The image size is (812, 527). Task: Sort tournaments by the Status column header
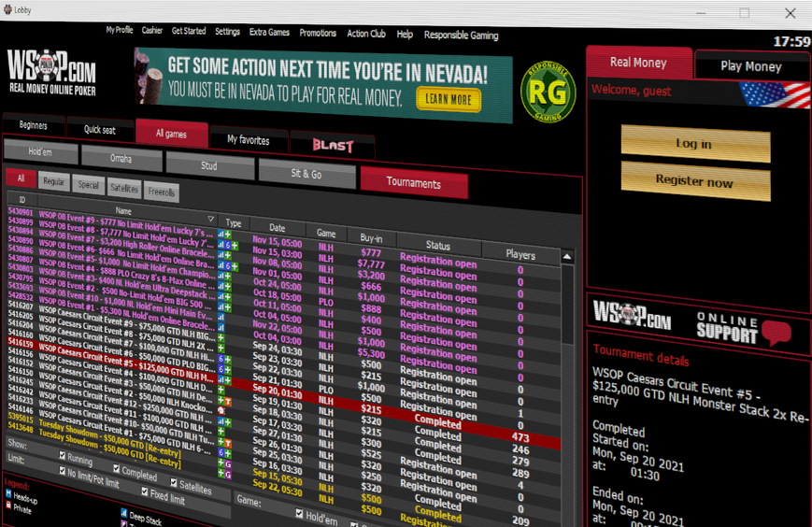click(438, 246)
